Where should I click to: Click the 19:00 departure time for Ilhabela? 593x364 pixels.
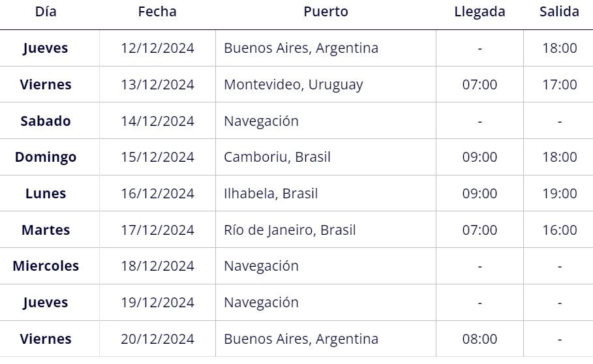click(560, 194)
